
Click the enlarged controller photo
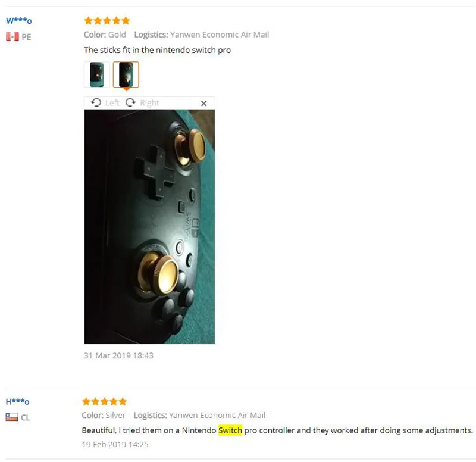pyautogui.click(x=149, y=227)
